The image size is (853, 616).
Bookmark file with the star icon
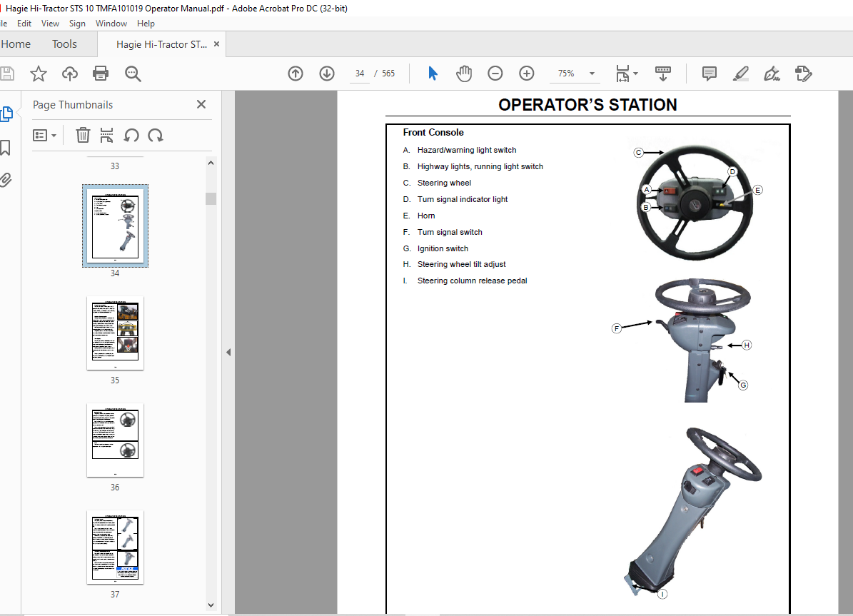coord(38,74)
